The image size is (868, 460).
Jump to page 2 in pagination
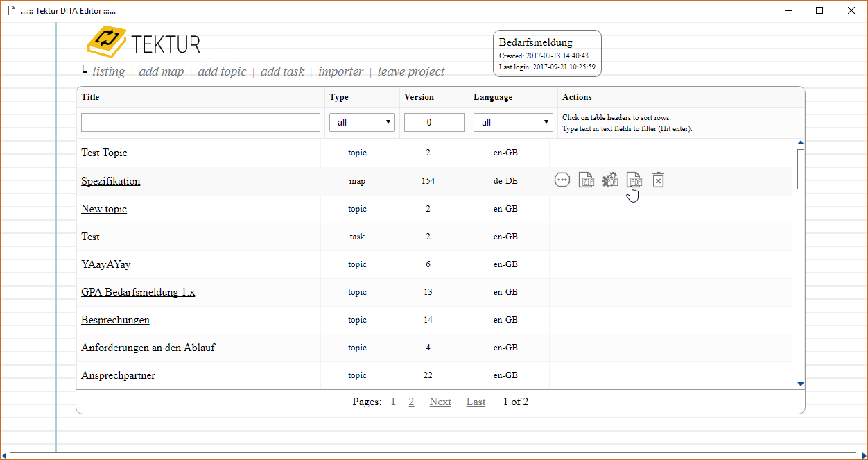coord(411,402)
